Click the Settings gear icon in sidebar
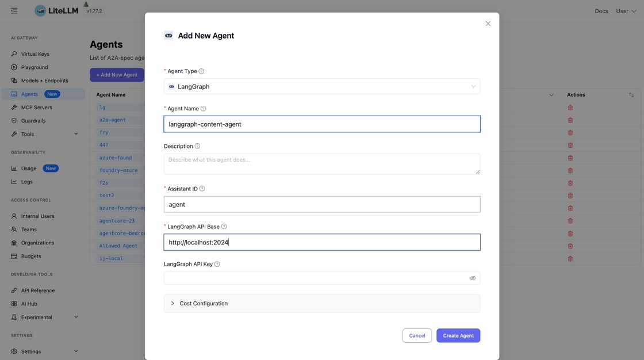Image resolution: width=644 pixels, height=360 pixels. 14,351
